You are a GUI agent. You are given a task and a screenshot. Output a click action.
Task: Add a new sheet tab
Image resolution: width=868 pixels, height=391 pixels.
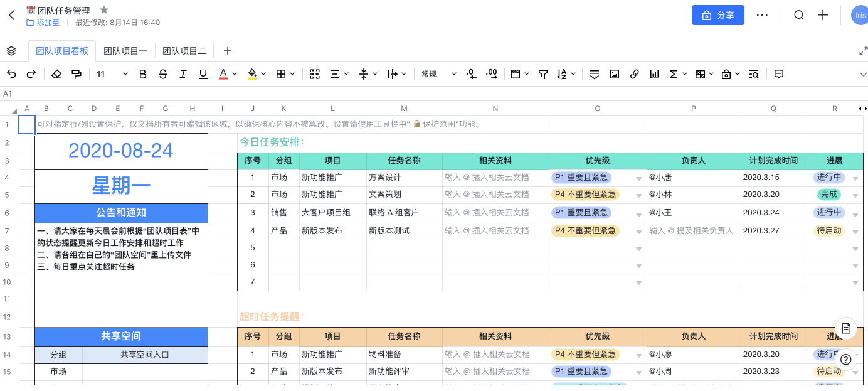tap(228, 51)
